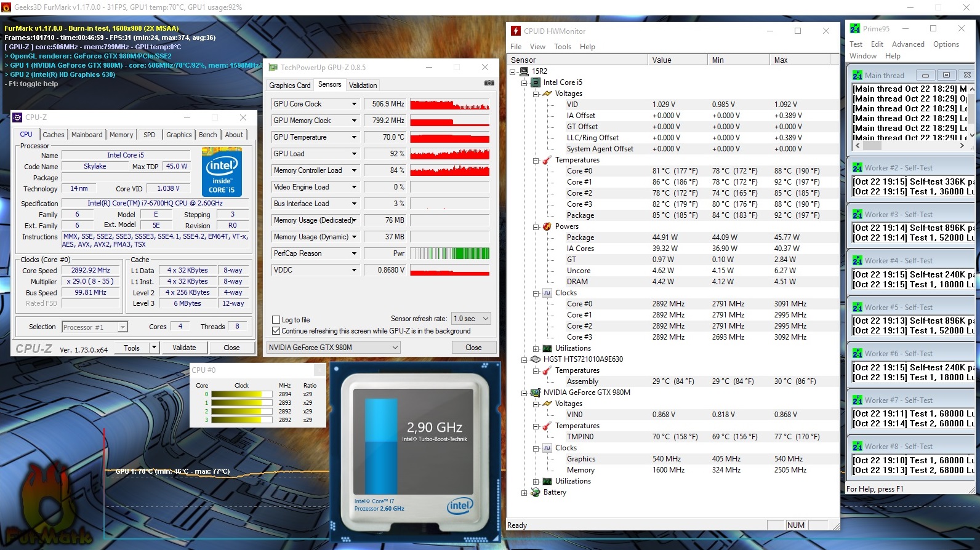Open the Validation tab in GPU-Z
The image size is (980, 550).
click(363, 86)
